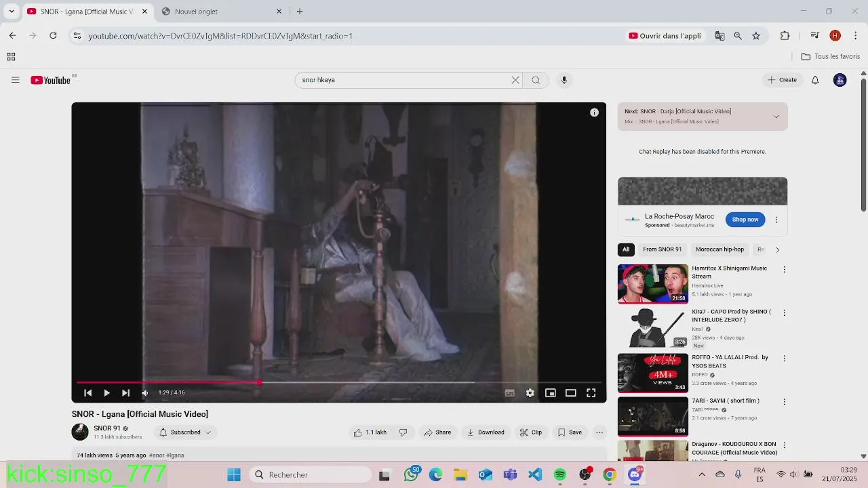868x488 pixels.
Task: Open tab search dropdown arrow
Action: 12,12
